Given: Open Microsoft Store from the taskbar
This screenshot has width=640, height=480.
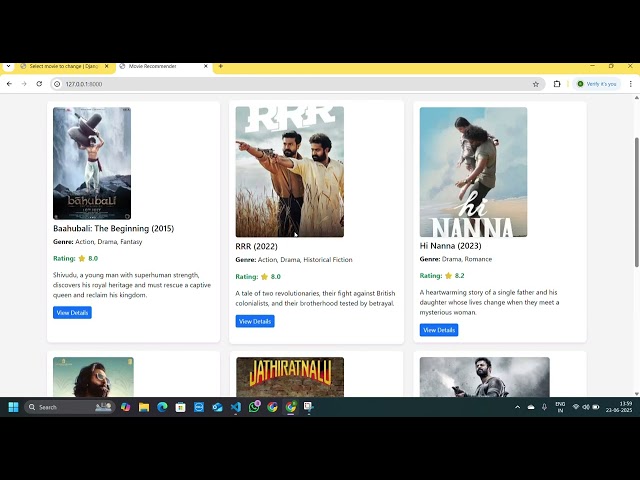Looking at the screenshot, I should [x=180, y=407].
